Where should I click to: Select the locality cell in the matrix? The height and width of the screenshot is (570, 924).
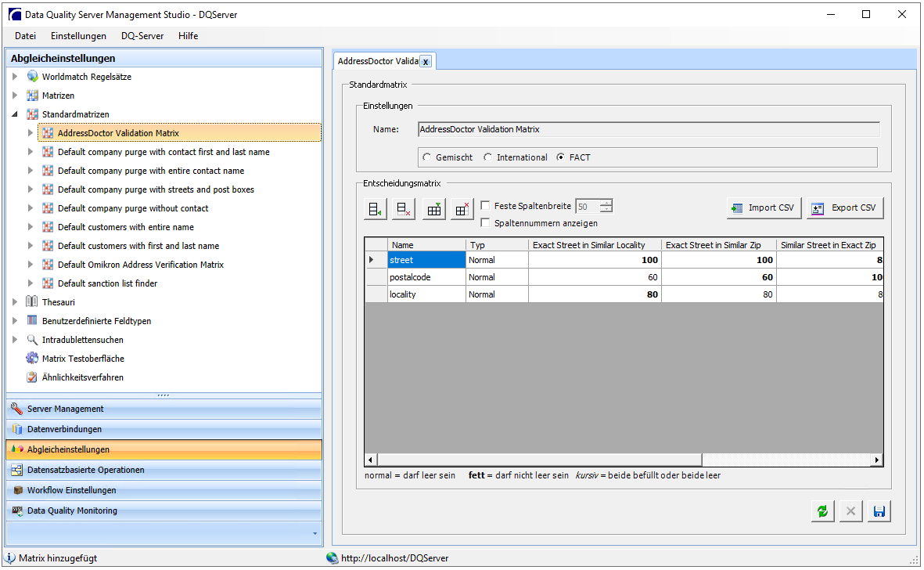[426, 294]
